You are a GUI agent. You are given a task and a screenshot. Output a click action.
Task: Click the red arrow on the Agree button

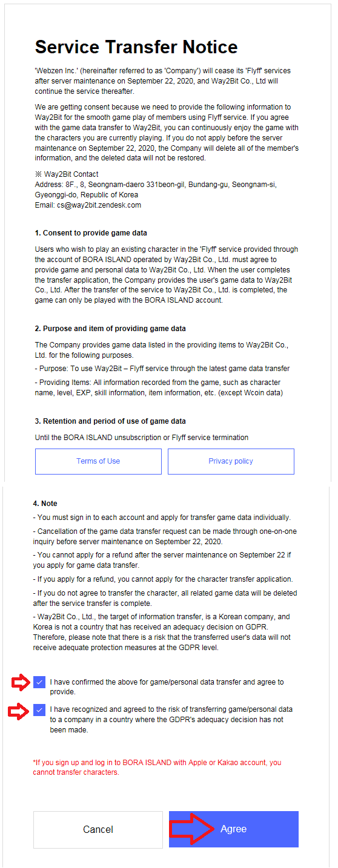193,829
